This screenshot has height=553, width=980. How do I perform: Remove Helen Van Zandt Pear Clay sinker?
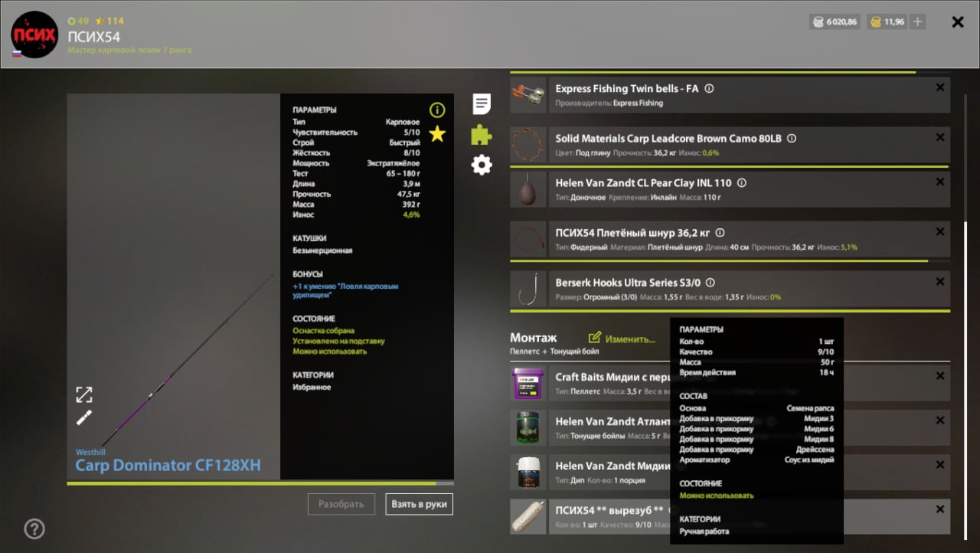click(x=940, y=182)
